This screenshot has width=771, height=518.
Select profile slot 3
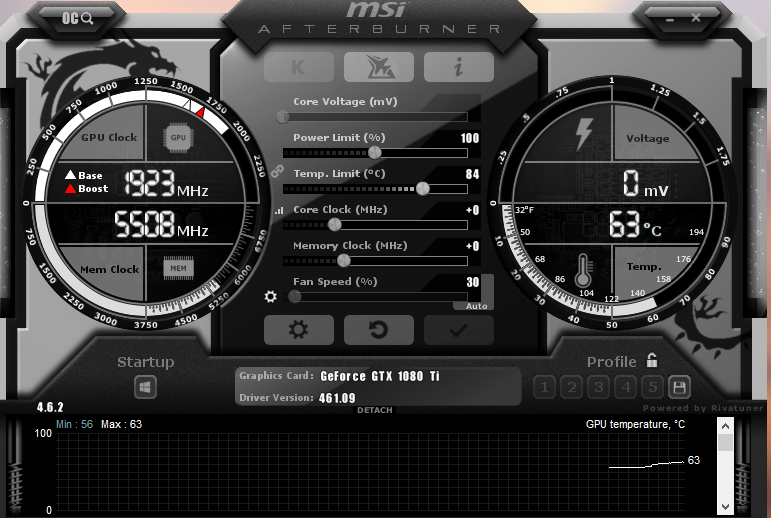pyautogui.click(x=598, y=387)
